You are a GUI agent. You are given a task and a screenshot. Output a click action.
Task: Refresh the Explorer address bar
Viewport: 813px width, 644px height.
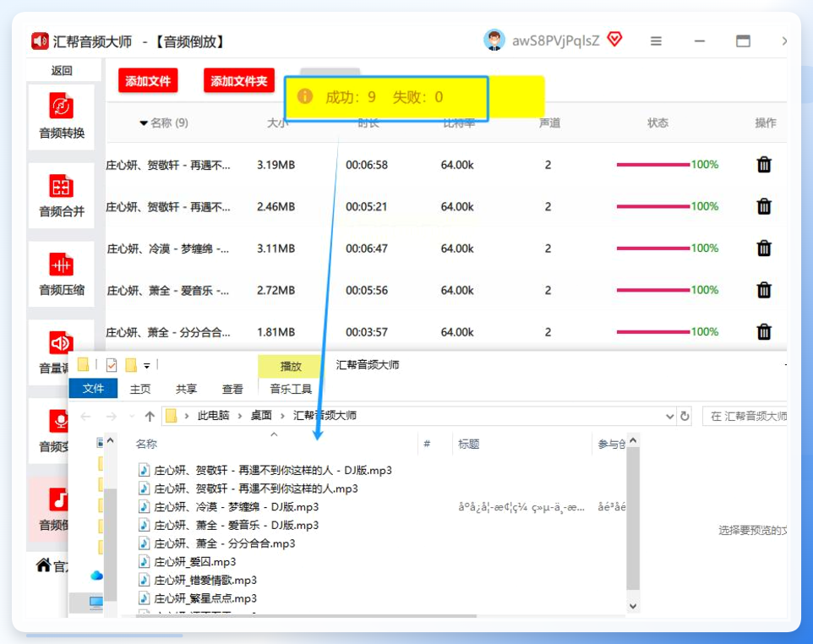pyautogui.click(x=685, y=416)
